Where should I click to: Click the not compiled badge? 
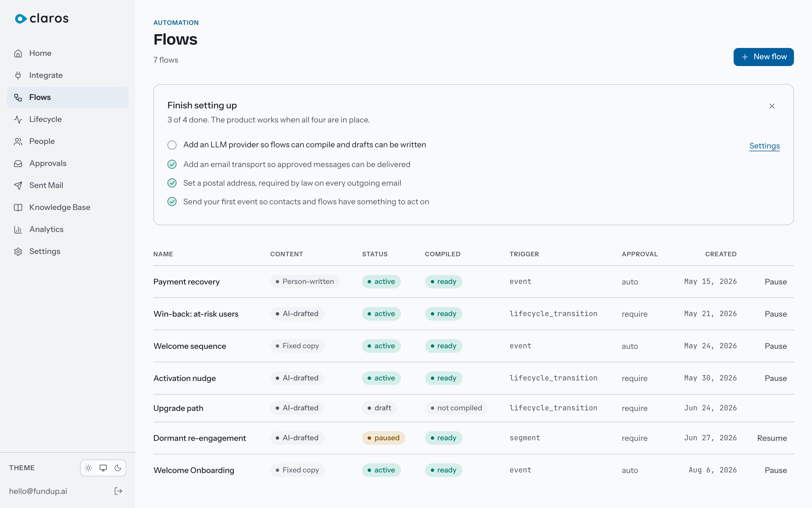pos(456,408)
